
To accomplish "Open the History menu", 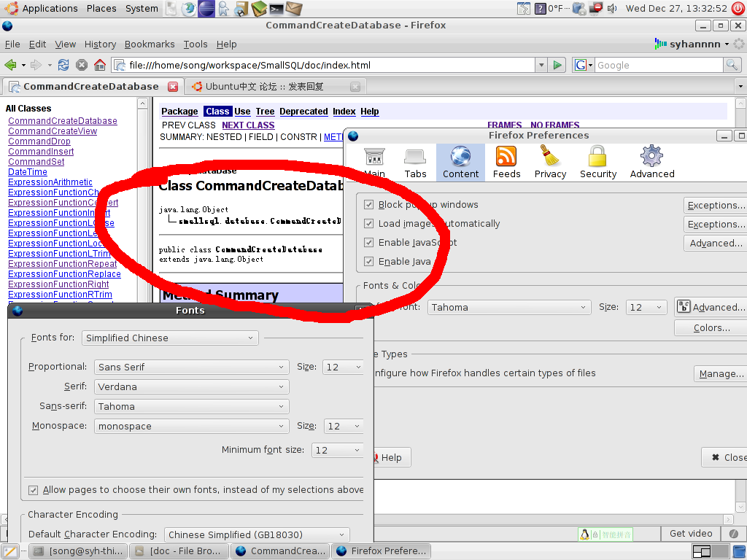I will (x=100, y=44).
